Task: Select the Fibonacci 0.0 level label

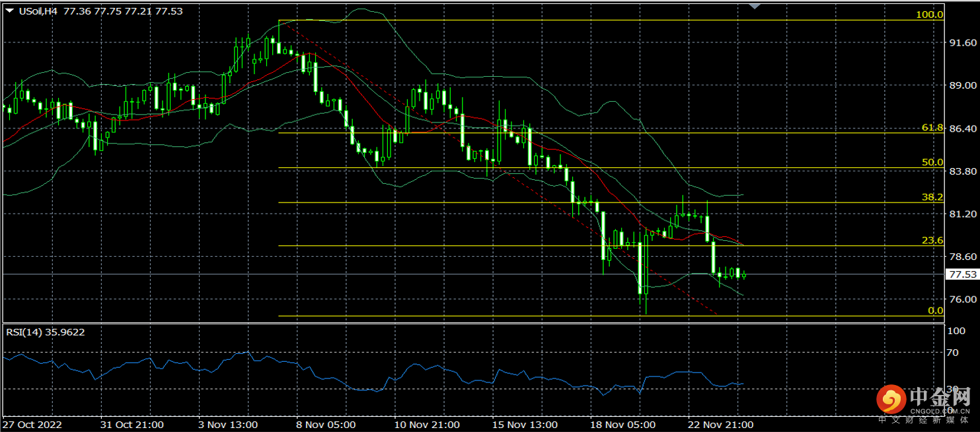Action: click(x=935, y=310)
